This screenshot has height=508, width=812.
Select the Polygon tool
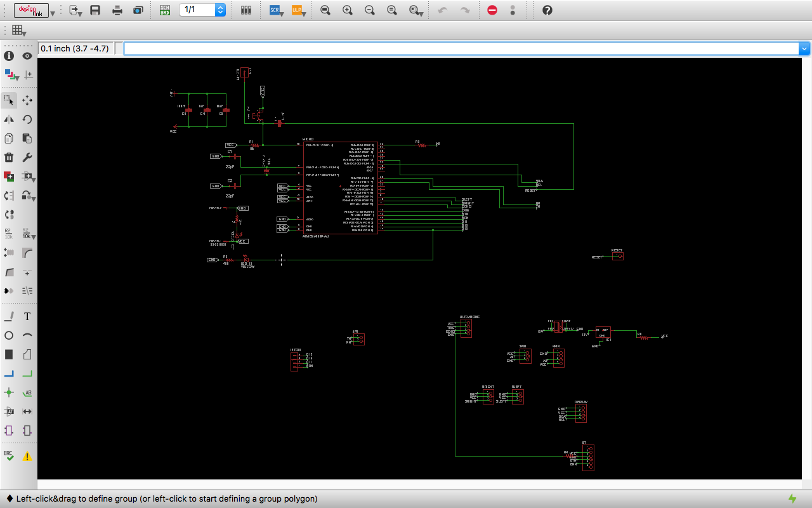tap(27, 354)
